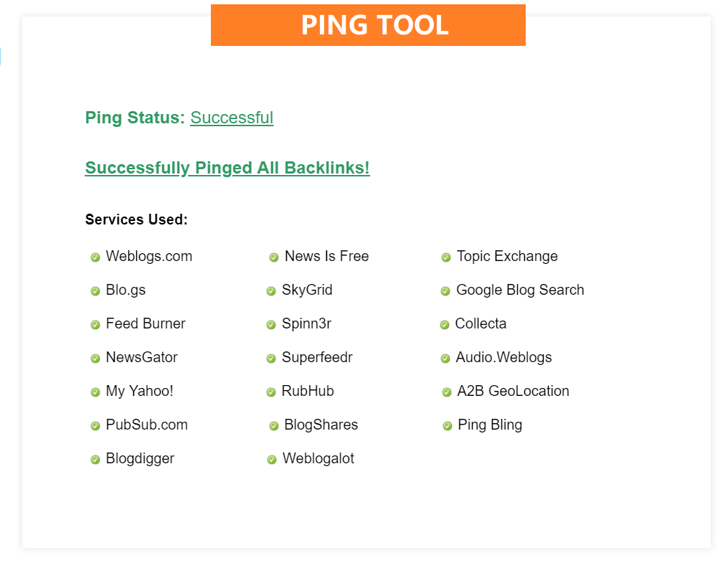
Task: Click the Ping Status label
Action: click(135, 118)
